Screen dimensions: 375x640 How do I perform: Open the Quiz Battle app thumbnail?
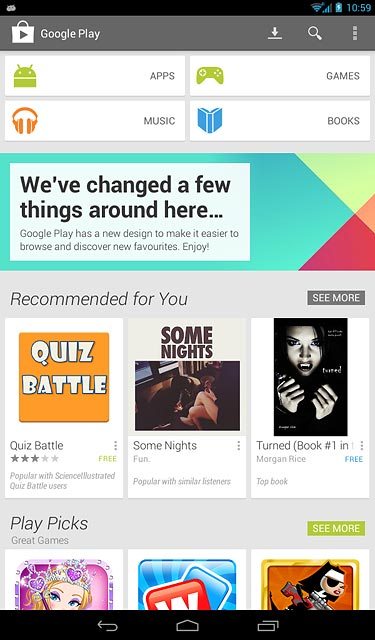pos(64,377)
